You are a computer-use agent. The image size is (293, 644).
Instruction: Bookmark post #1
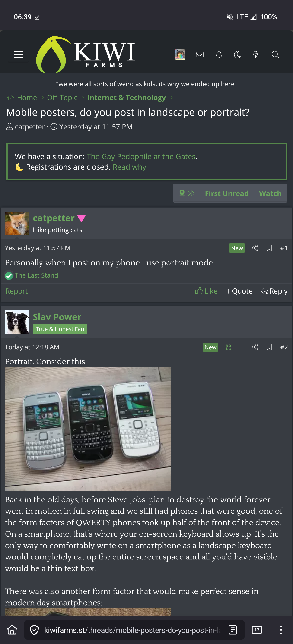coord(269,248)
